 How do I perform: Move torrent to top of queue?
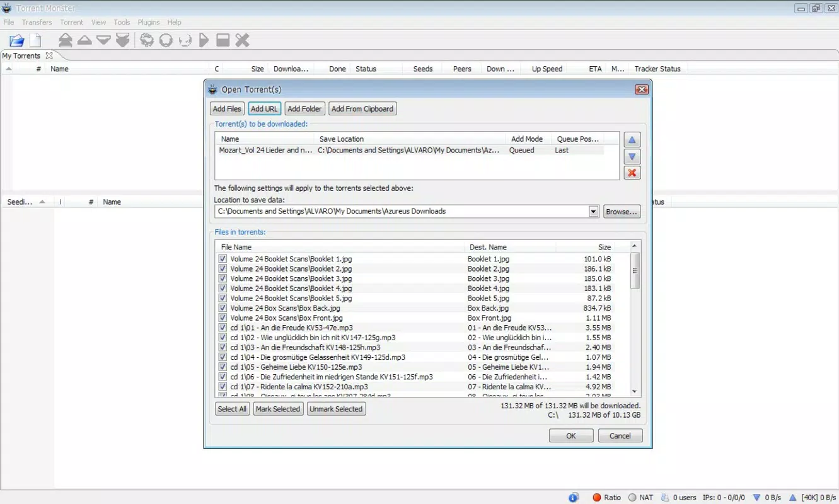pos(66,40)
